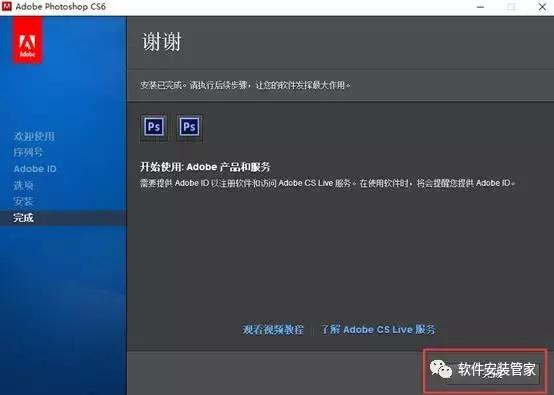Click the second Ps product icon
Viewport: 554px width, 395px height.
[x=189, y=127]
